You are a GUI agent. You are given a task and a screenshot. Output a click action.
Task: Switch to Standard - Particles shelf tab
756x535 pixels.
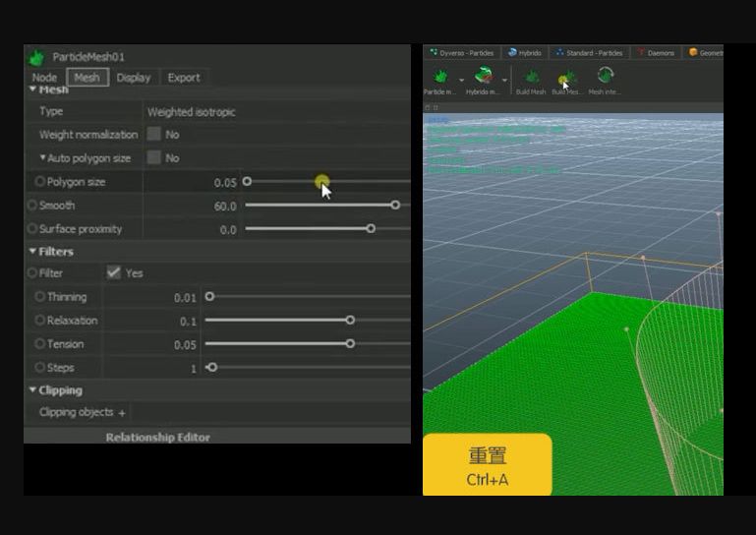point(590,52)
